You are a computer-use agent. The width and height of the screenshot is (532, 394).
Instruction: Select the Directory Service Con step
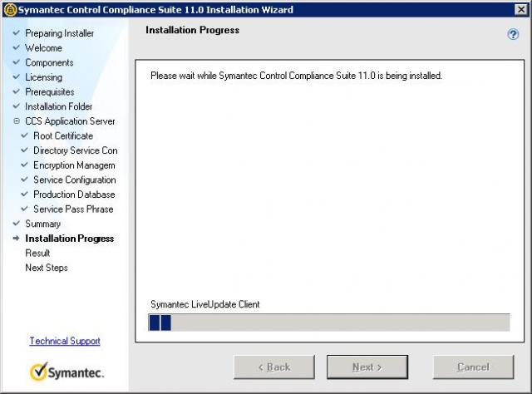click(x=76, y=150)
